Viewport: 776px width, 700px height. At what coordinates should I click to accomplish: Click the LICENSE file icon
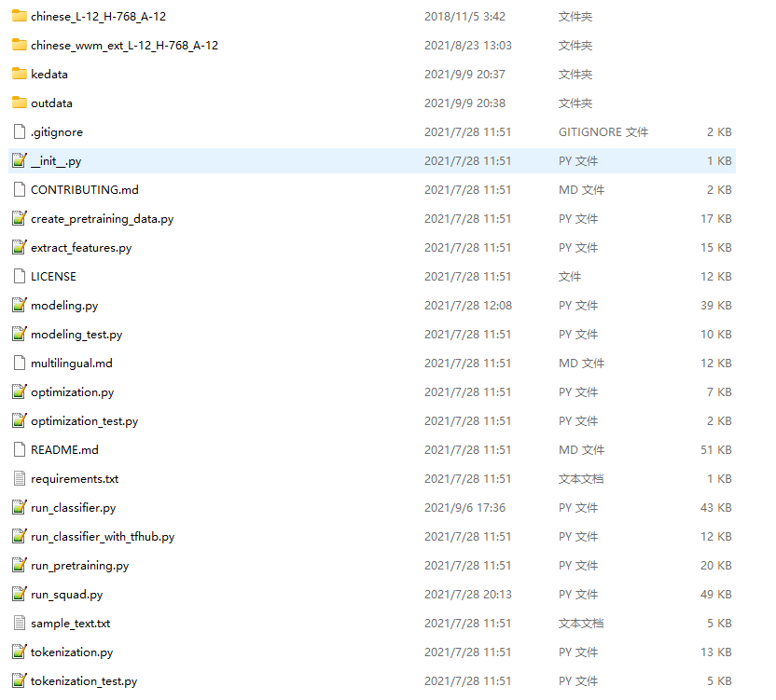[x=20, y=277]
